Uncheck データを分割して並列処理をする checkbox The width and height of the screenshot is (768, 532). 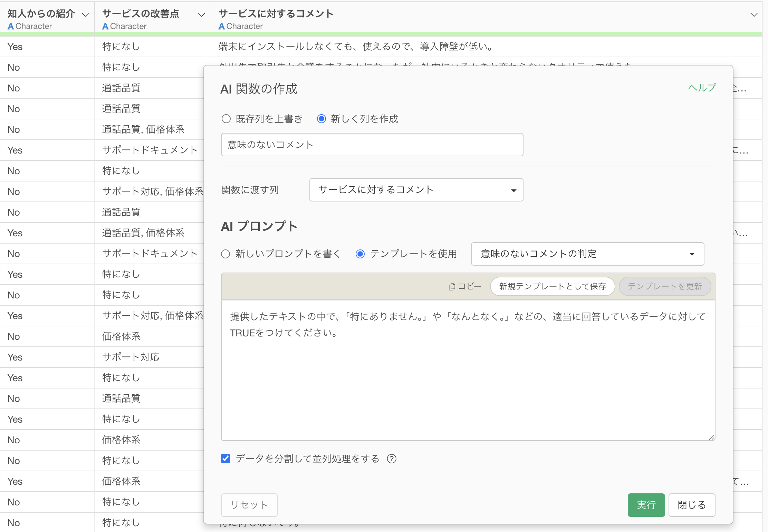[225, 459]
